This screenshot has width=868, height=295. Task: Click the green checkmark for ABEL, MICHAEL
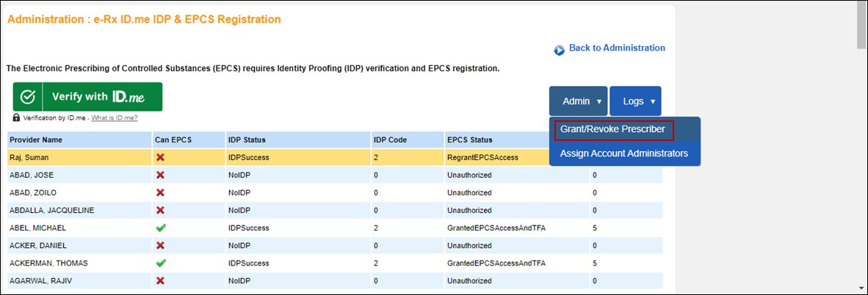click(x=160, y=228)
